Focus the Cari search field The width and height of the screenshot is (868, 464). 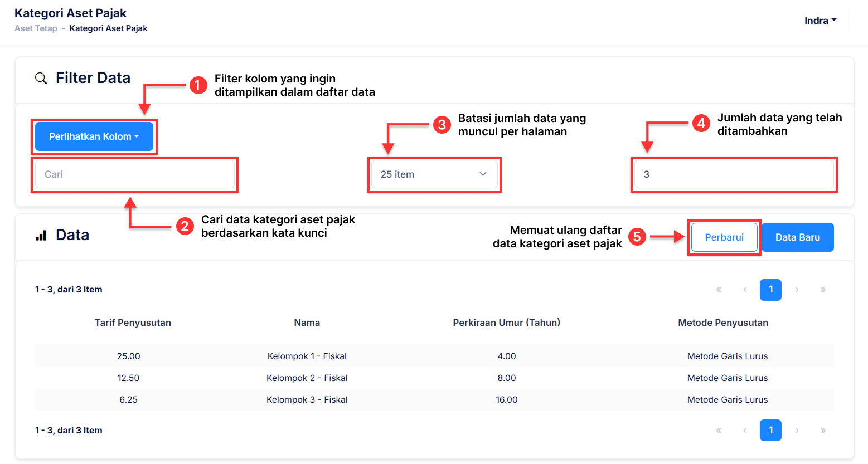click(x=134, y=174)
